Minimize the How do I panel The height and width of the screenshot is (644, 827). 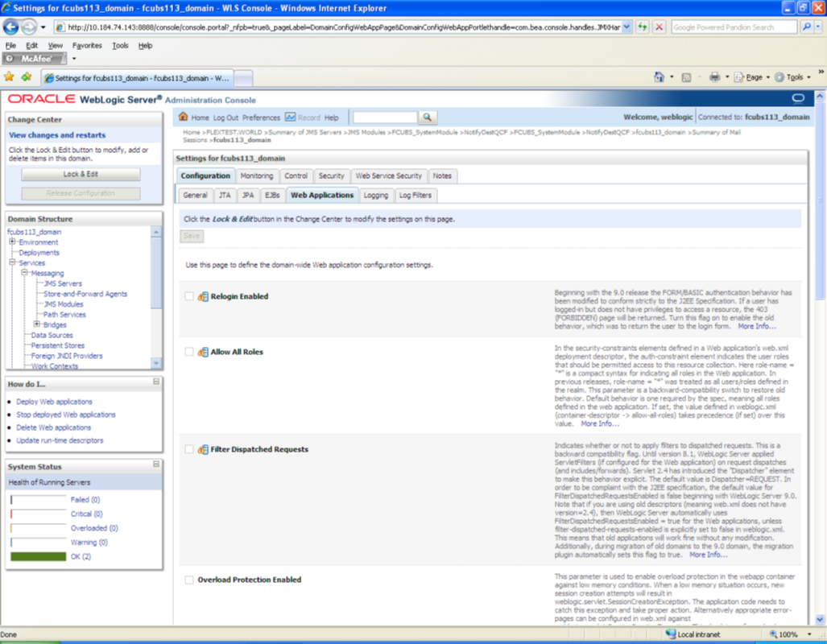(156, 382)
